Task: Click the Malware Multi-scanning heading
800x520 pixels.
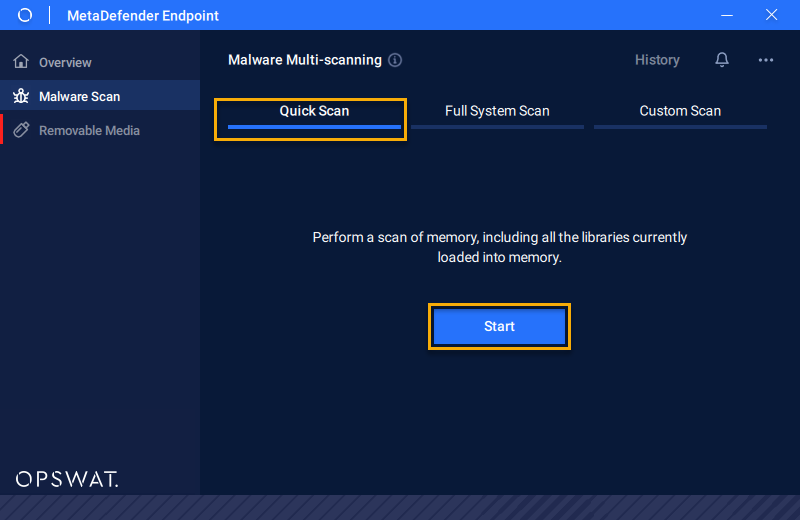Action: coord(305,60)
